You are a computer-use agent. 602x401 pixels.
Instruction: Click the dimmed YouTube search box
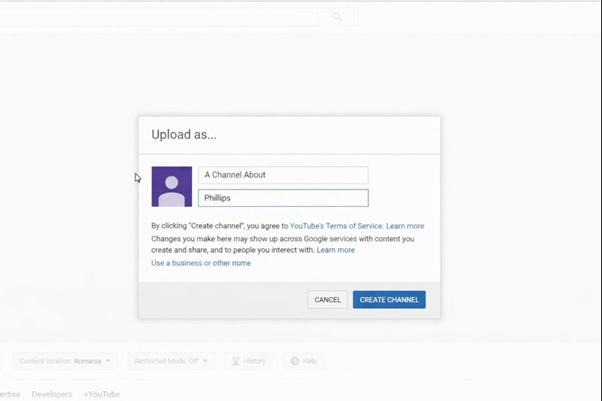158,17
